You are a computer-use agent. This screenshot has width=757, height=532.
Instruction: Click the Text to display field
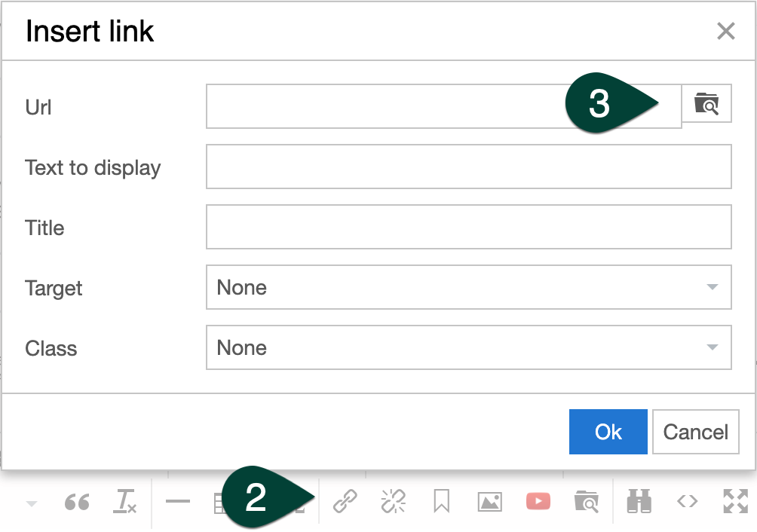pos(469,167)
